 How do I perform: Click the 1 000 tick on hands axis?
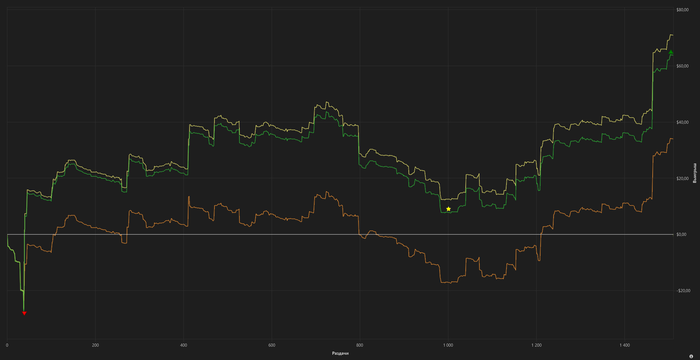tap(448, 345)
